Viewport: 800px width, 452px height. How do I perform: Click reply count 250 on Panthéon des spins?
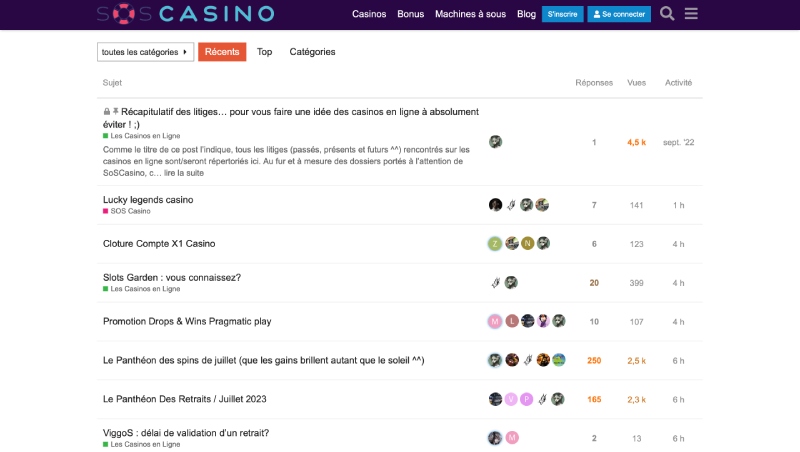(594, 360)
